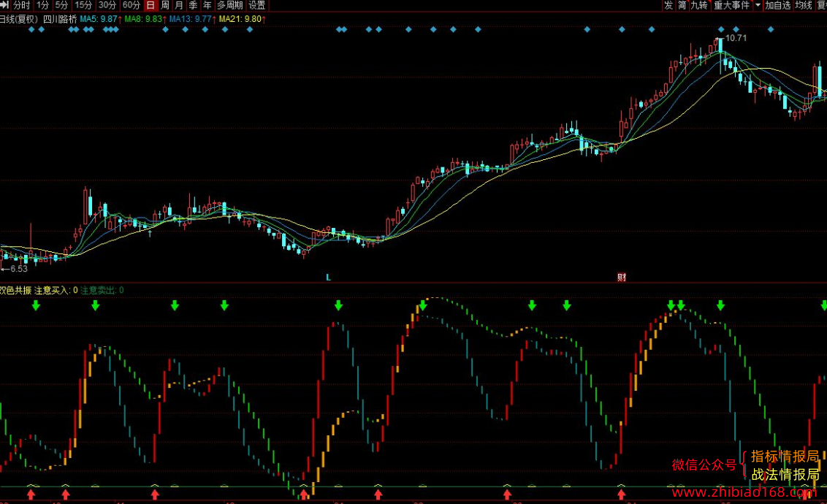Open the 多周期 multi-period view
The height and width of the screenshot is (504, 827).
click(230, 5)
